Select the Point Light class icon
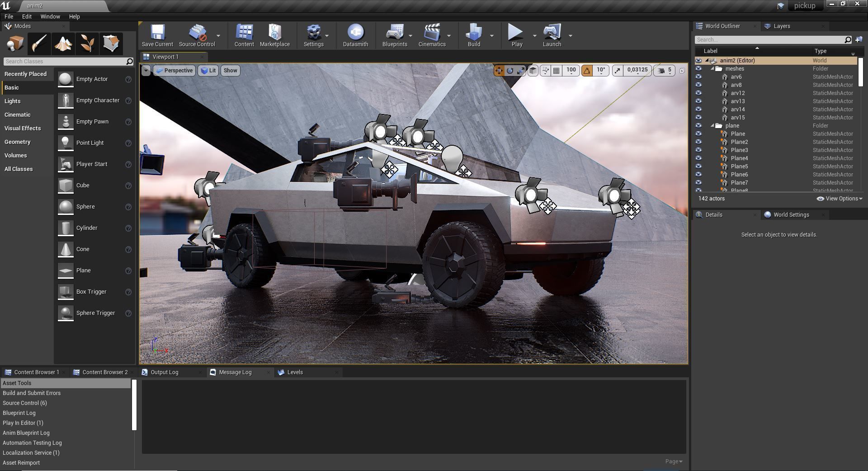Viewport: 868px width, 471px height. [x=66, y=143]
